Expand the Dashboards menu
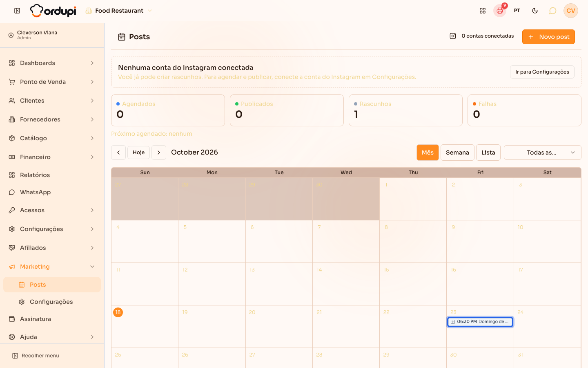The height and width of the screenshot is (368, 588). [52, 63]
